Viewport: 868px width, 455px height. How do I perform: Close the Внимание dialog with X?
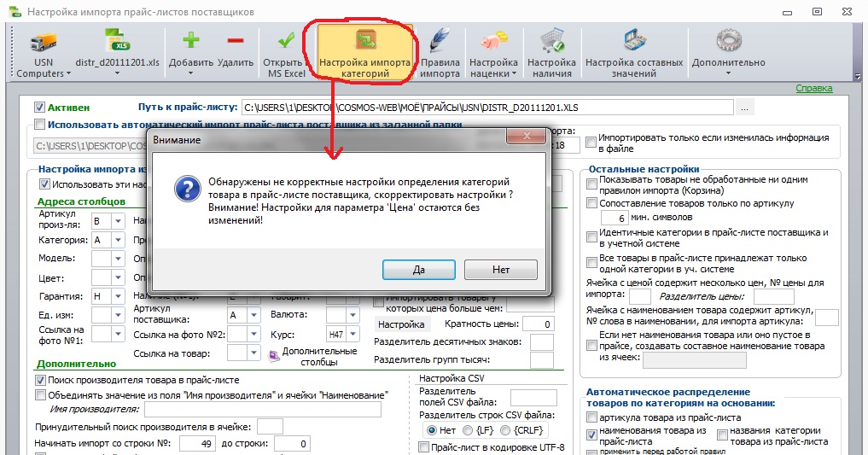coord(526,136)
